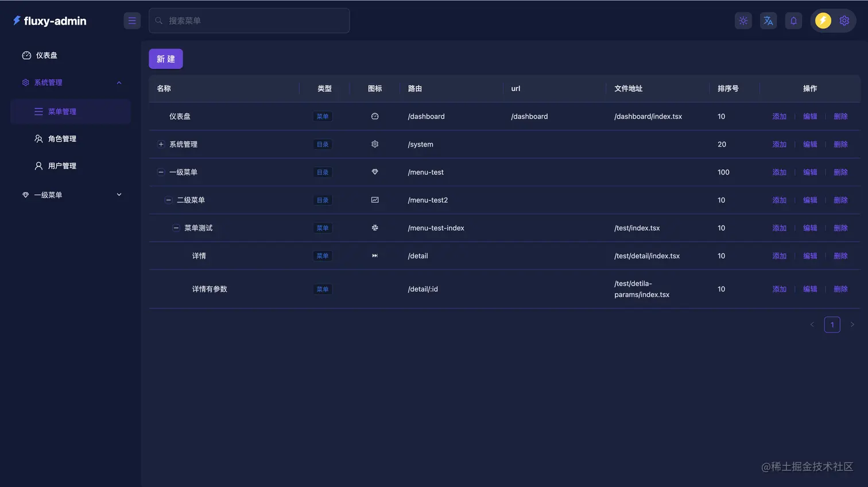Click 文件地址 column header
The width and height of the screenshot is (868, 487).
click(628, 88)
